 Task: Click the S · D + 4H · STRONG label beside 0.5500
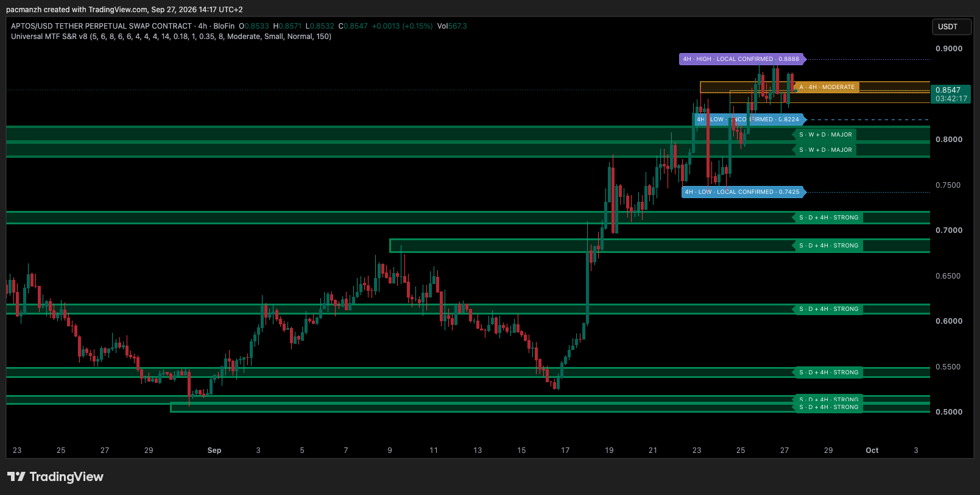click(x=828, y=372)
